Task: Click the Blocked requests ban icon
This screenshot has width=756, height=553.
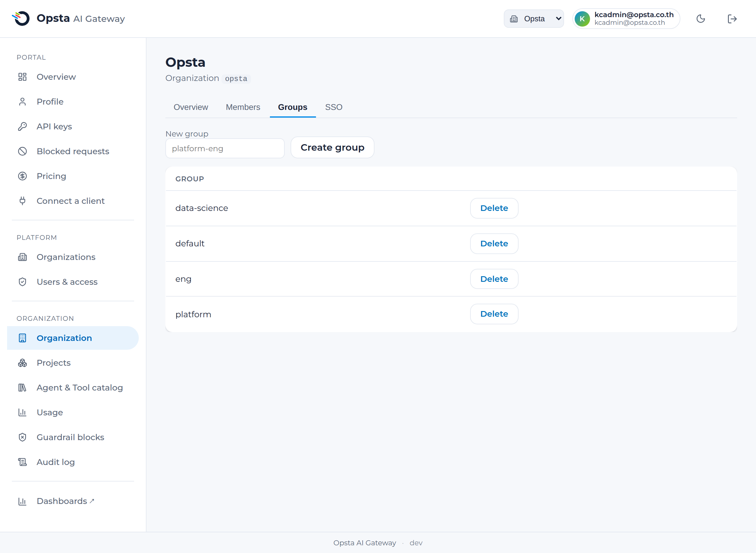Action: point(22,151)
